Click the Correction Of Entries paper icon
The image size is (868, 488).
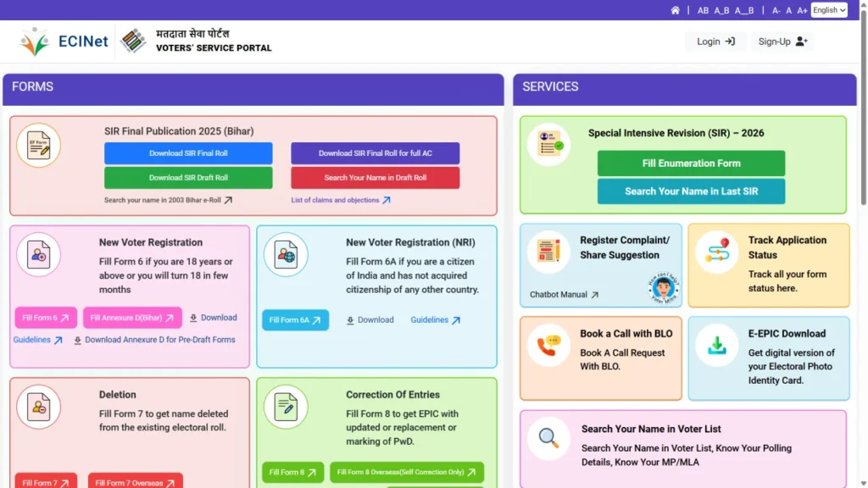click(x=286, y=407)
